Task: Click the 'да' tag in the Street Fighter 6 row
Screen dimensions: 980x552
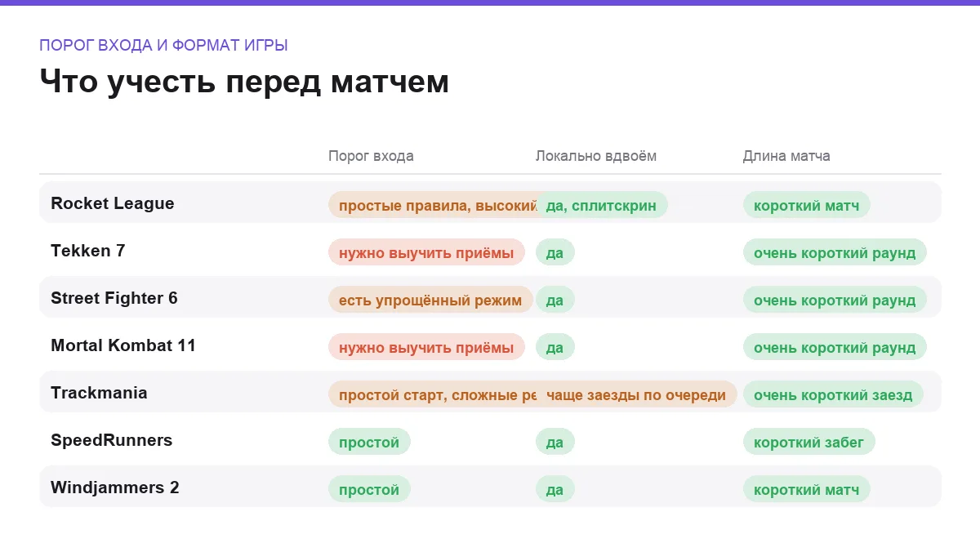Action: tap(555, 300)
